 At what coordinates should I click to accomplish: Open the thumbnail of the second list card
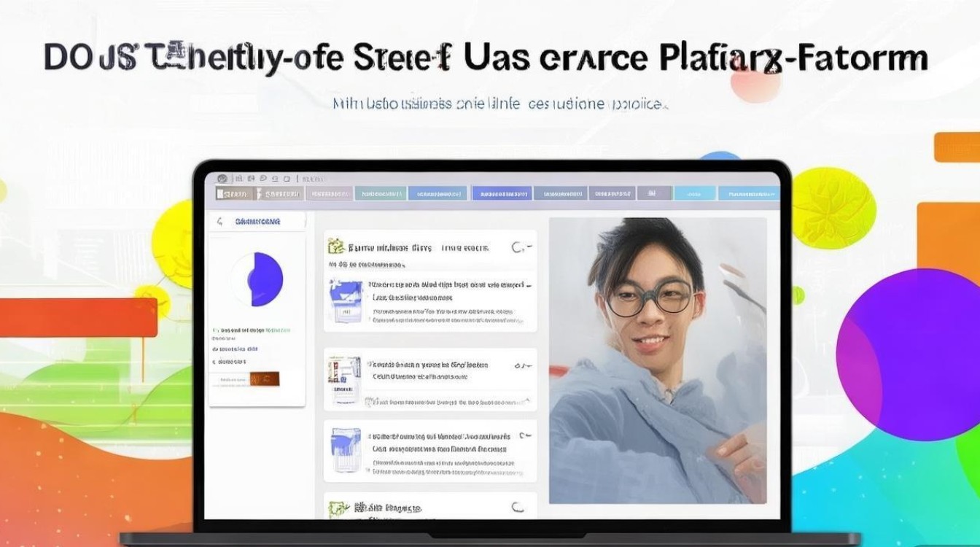pyautogui.click(x=344, y=381)
